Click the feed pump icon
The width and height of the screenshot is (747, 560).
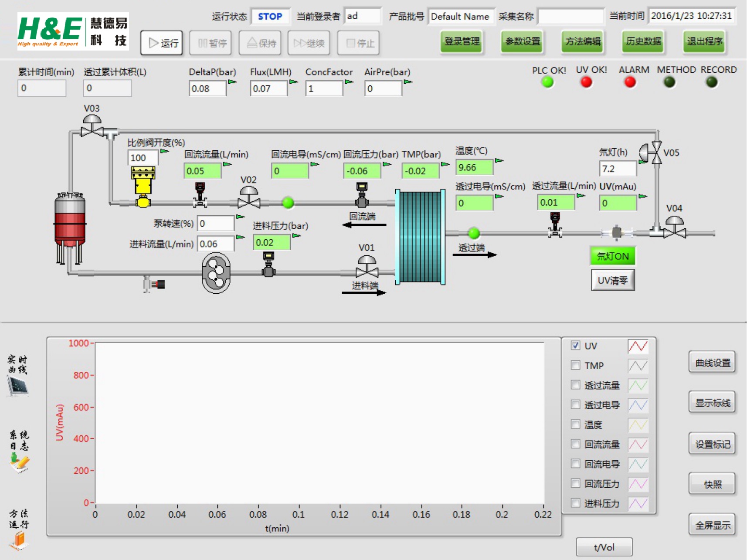point(216,273)
